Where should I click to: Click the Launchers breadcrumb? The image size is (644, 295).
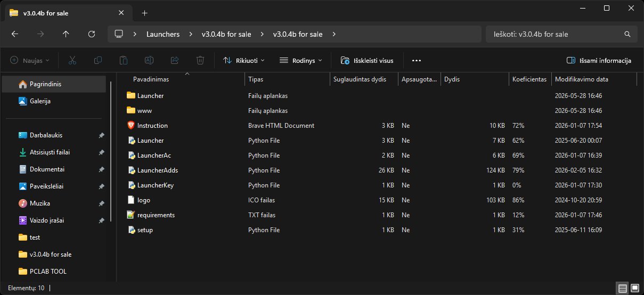pos(163,34)
